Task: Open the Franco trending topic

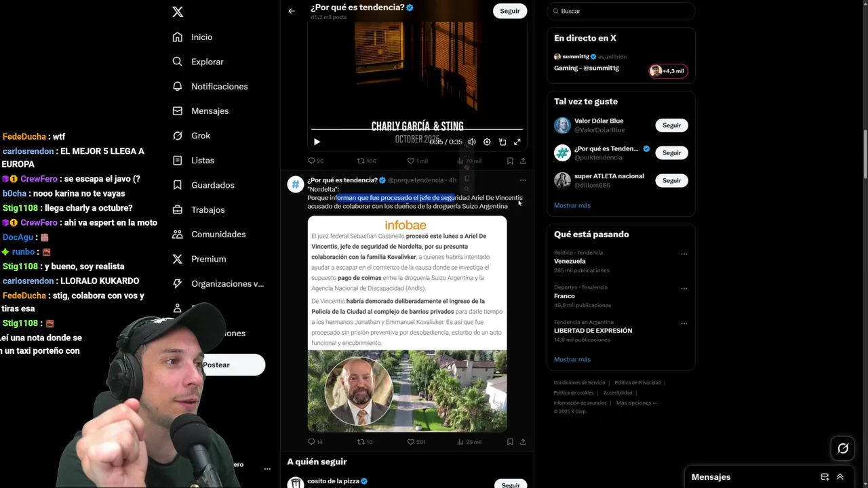Action: pos(564,296)
